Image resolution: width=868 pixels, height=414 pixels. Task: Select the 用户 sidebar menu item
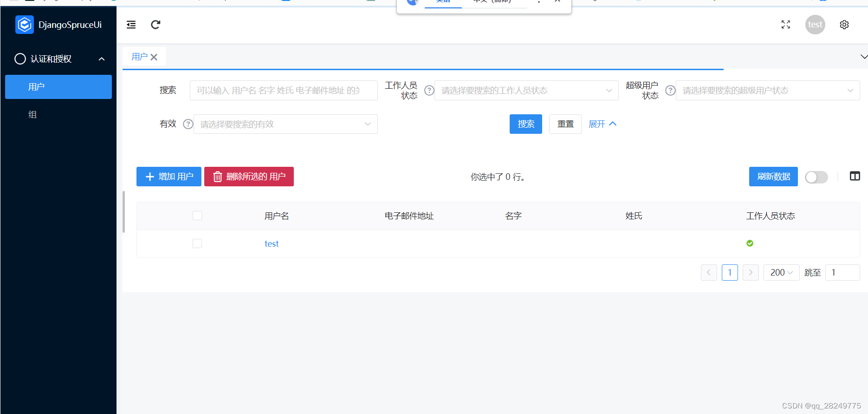pos(58,87)
